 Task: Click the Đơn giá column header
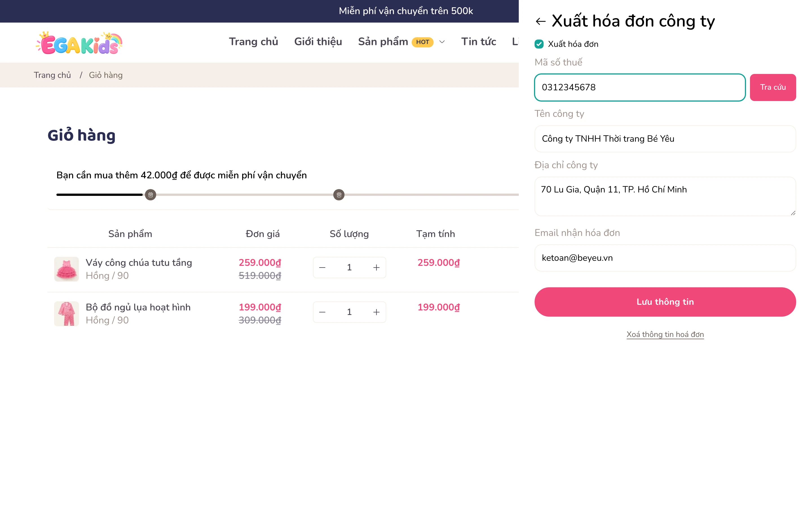(x=263, y=234)
